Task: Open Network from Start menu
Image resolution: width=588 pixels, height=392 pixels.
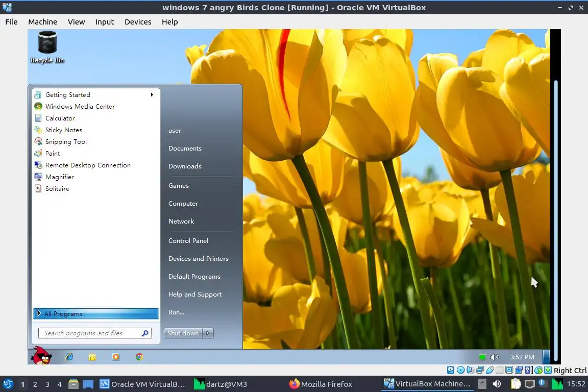Action: [x=181, y=222]
